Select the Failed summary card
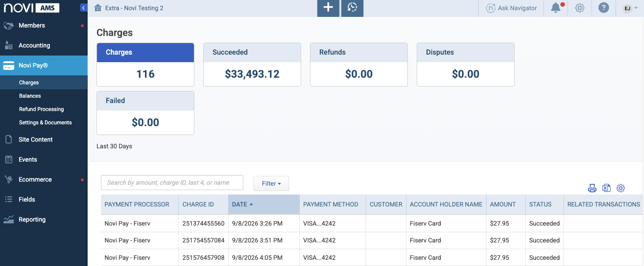 point(145,113)
